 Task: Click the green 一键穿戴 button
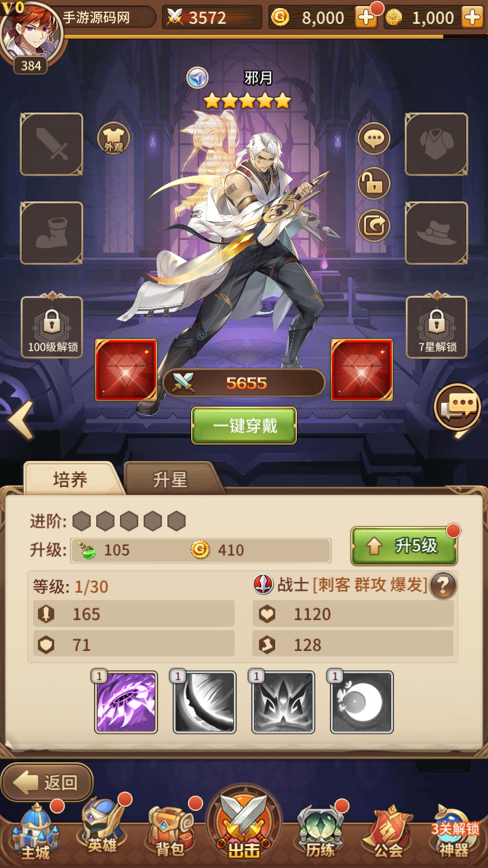pyautogui.click(x=244, y=426)
